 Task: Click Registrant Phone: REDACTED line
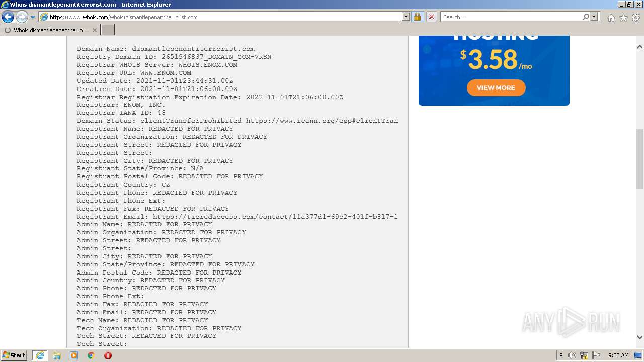click(157, 193)
